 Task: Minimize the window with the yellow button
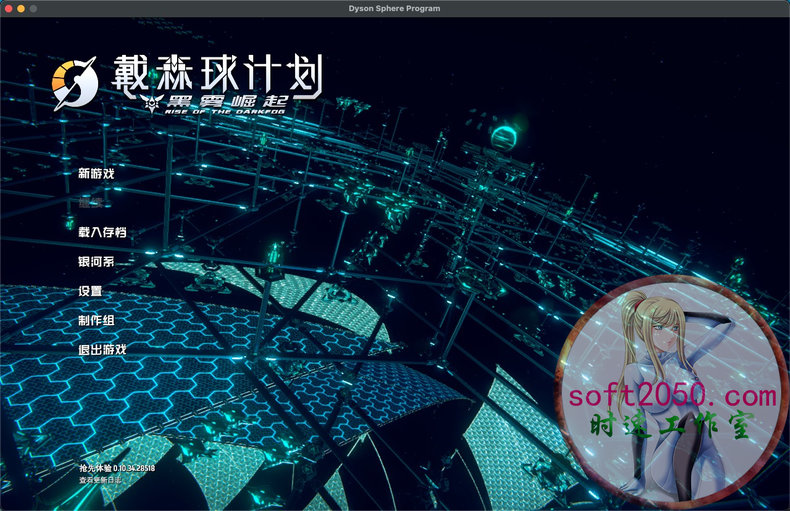click(21, 9)
